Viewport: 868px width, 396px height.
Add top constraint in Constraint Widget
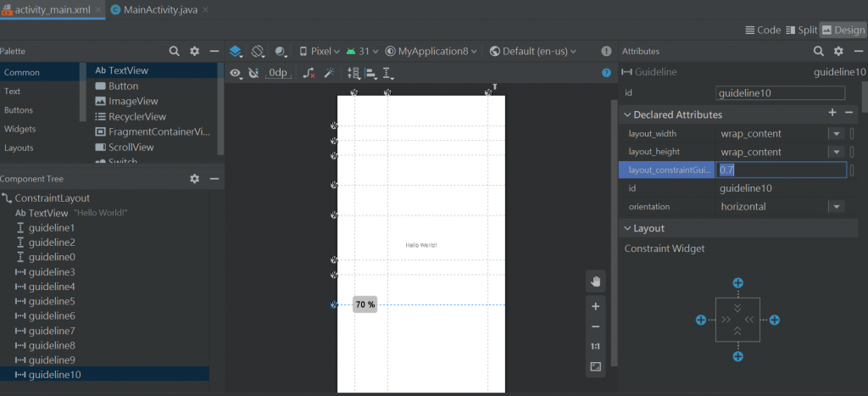[x=738, y=283]
